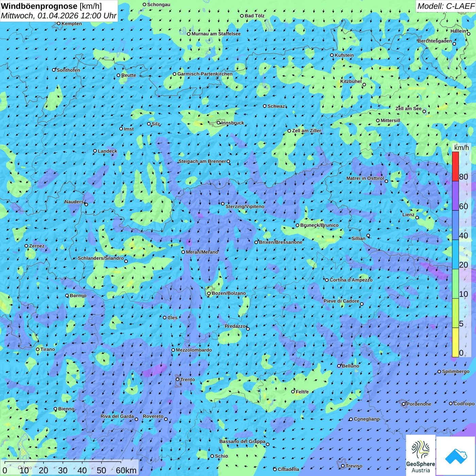The width and height of the screenshot is (476, 476).
Task: Click the Cortina d'Ampezzo label
Action: pos(351,280)
